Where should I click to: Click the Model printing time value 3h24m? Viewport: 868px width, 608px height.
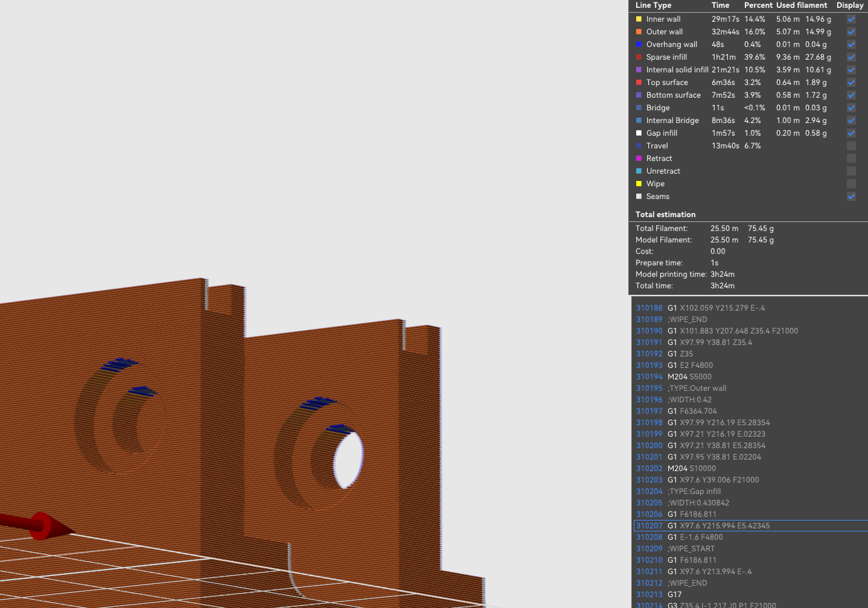pos(723,274)
